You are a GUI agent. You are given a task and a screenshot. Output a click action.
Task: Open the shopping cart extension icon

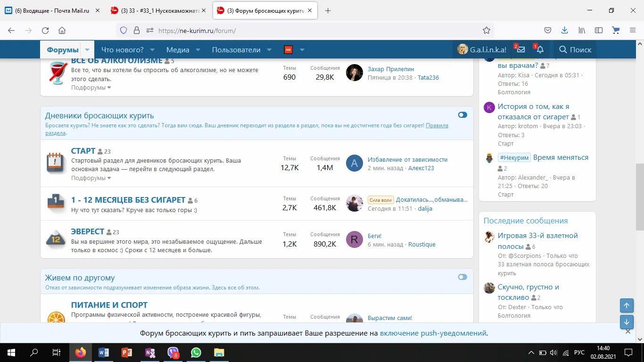click(616, 30)
